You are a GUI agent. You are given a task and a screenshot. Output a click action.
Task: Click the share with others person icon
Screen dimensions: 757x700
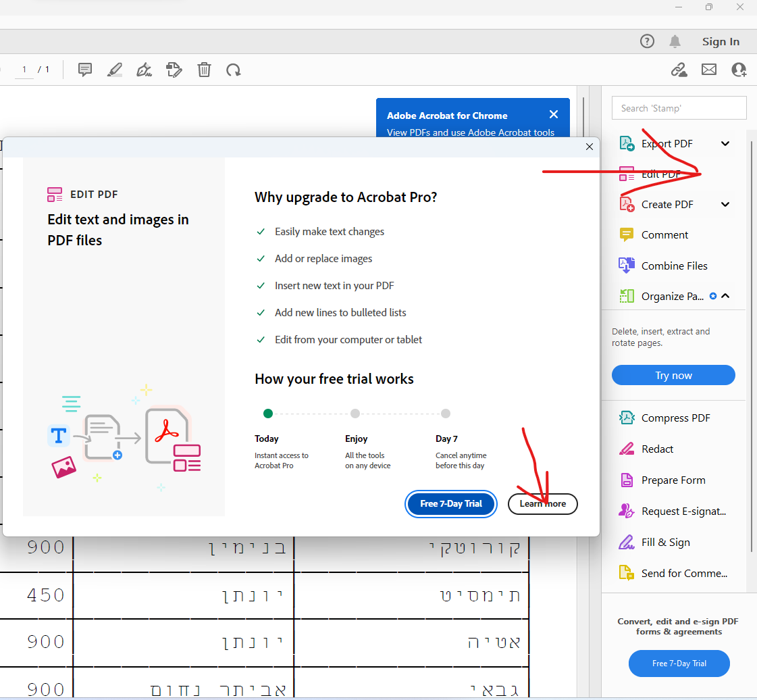coord(739,70)
